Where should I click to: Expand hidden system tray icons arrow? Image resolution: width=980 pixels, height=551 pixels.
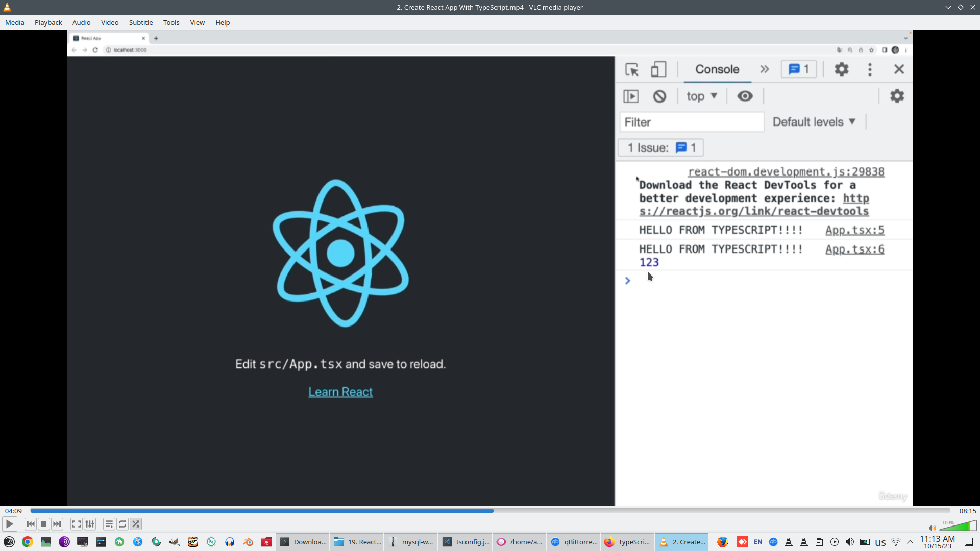point(910,542)
